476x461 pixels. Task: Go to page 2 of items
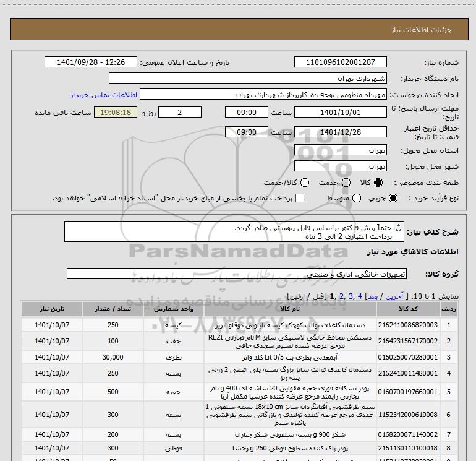point(341,296)
